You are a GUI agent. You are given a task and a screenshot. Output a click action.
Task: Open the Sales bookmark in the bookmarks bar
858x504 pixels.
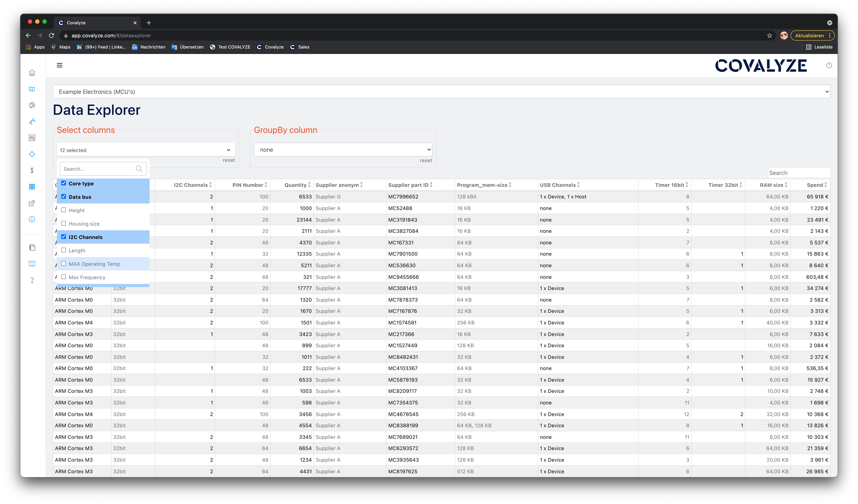click(303, 47)
